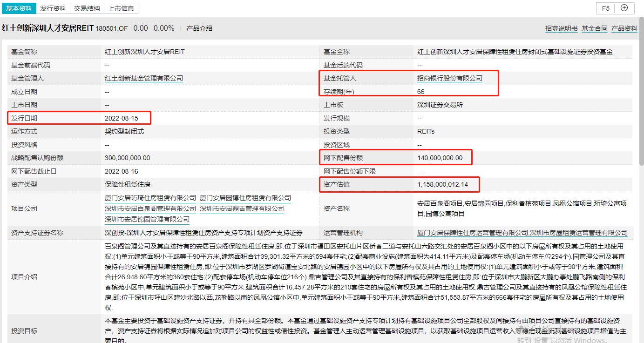This screenshot has height=343, width=644.
Task: Switch to the 基本资料 tab
Action: (19, 8)
